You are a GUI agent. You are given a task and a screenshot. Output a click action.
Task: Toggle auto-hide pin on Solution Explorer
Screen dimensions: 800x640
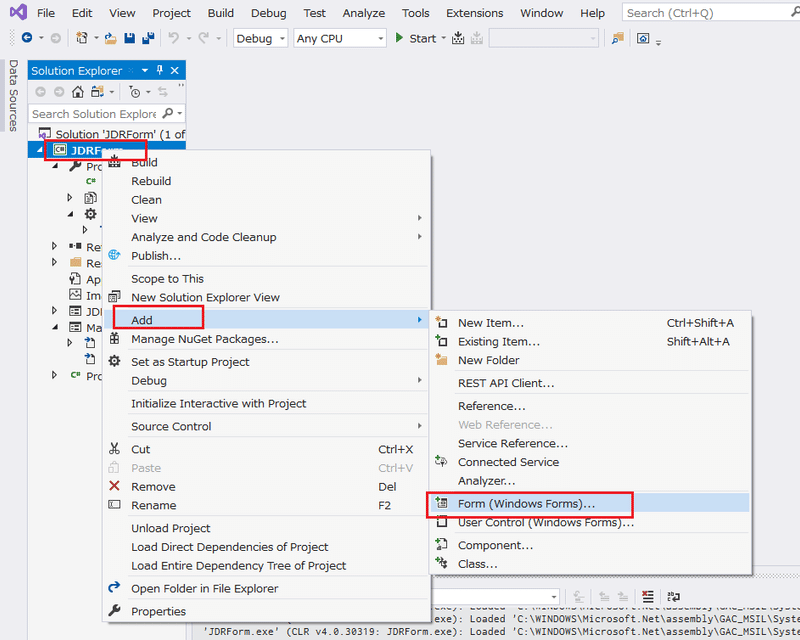[x=160, y=70]
